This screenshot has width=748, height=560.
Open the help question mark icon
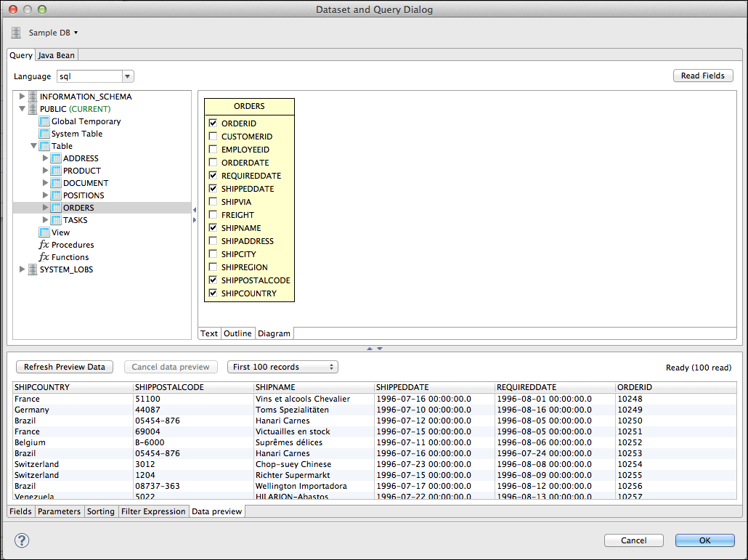(22, 540)
